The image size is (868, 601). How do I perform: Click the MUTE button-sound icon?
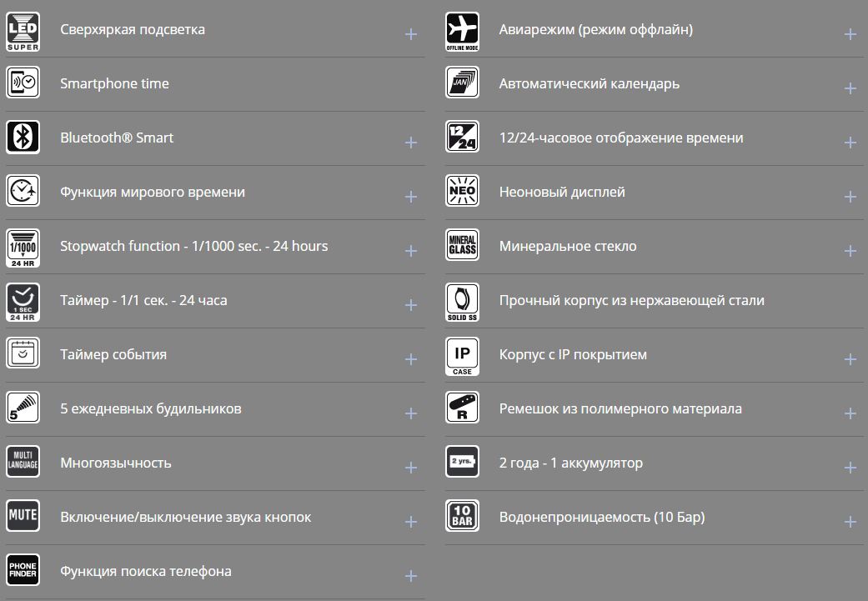coord(23,517)
